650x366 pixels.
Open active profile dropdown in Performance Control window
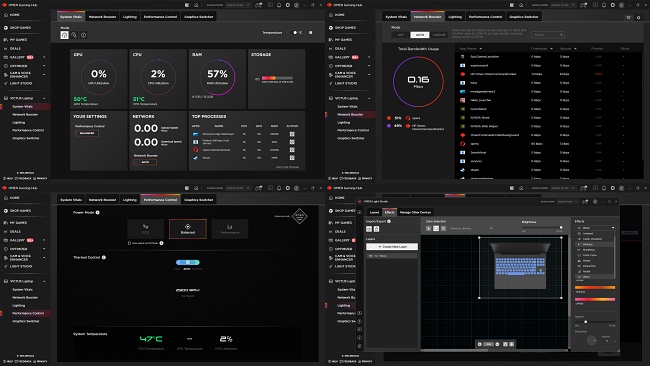[238, 188]
